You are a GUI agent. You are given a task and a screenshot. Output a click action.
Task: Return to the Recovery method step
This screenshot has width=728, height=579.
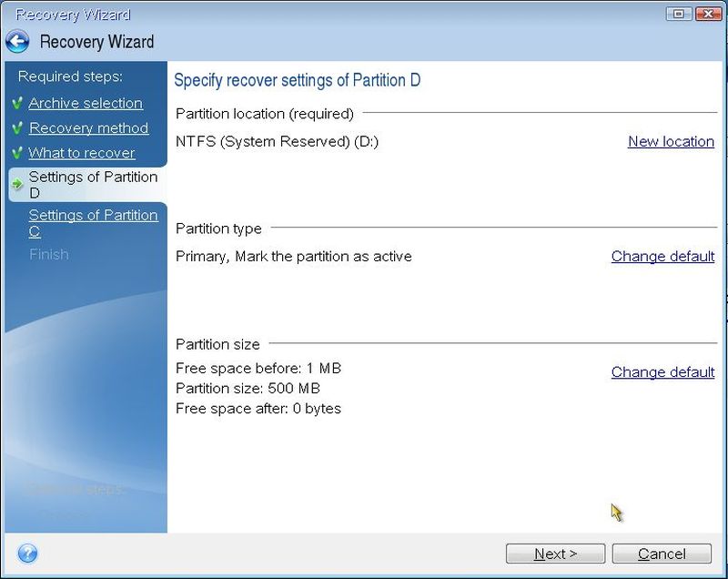[x=88, y=128]
